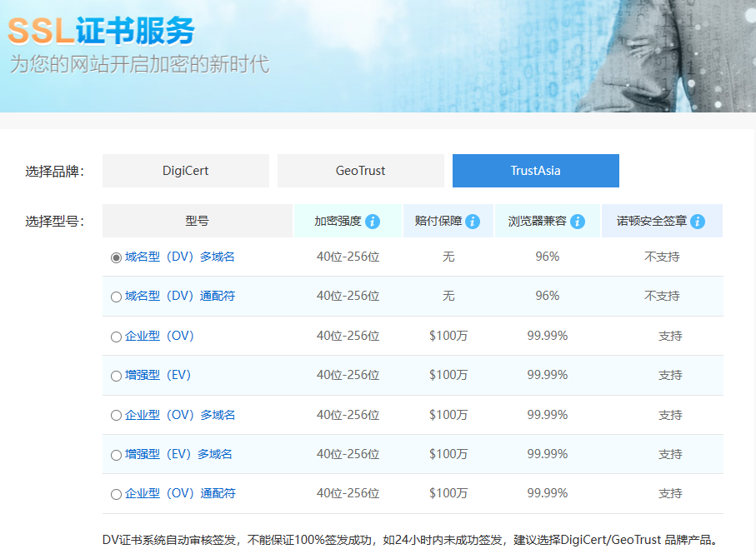Screen dimensions: 756x554
Task: Select the 企业型（OV） radio button
Action: 114,336
